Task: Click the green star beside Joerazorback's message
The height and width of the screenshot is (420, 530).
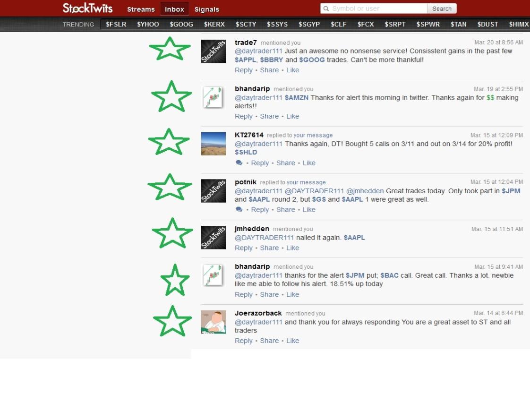Action: coord(172,321)
